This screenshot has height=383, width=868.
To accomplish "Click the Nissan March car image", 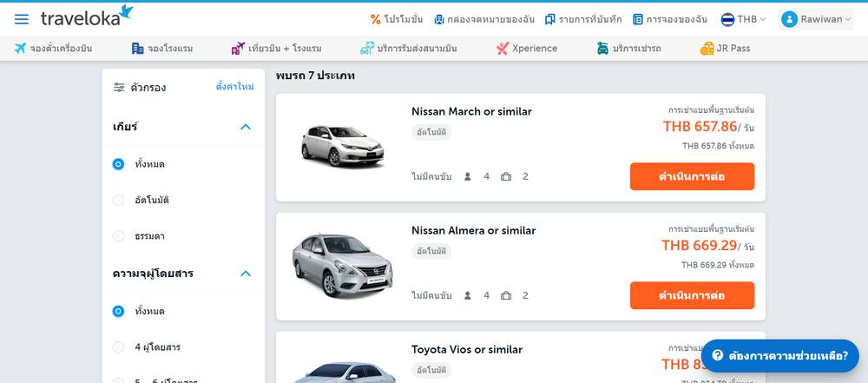I will tap(342, 146).
